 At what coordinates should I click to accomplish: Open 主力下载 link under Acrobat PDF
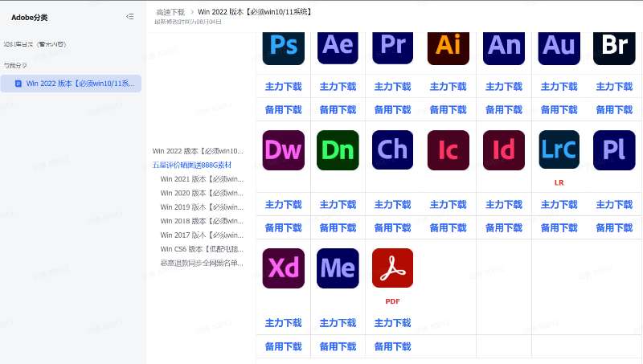[x=392, y=323]
